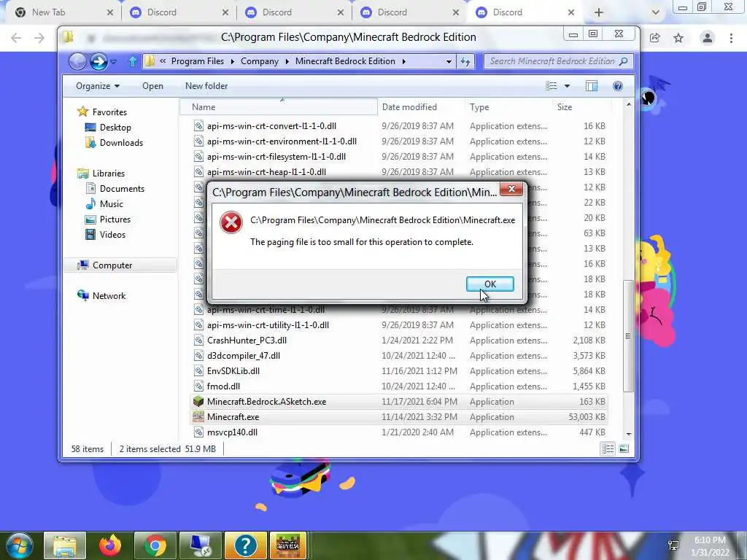Screen dimensions: 747x560
Task: Select msvcp140.dll file
Action: coord(232,432)
